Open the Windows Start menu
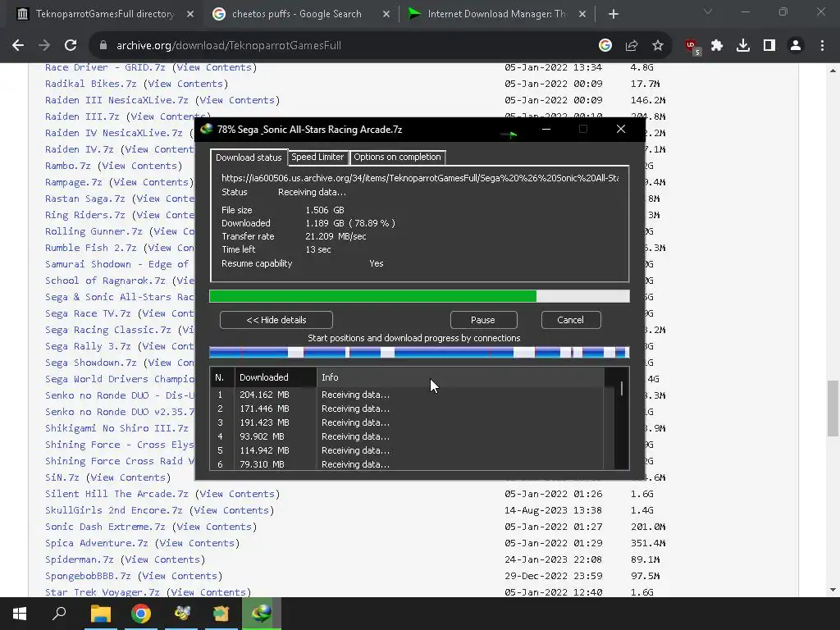This screenshot has width=840, height=630. click(x=20, y=614)
